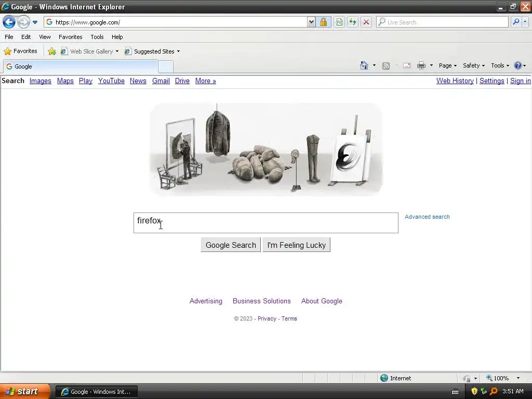Open the Advanced search link
The image size is (532, 399).
pos(427,217)
